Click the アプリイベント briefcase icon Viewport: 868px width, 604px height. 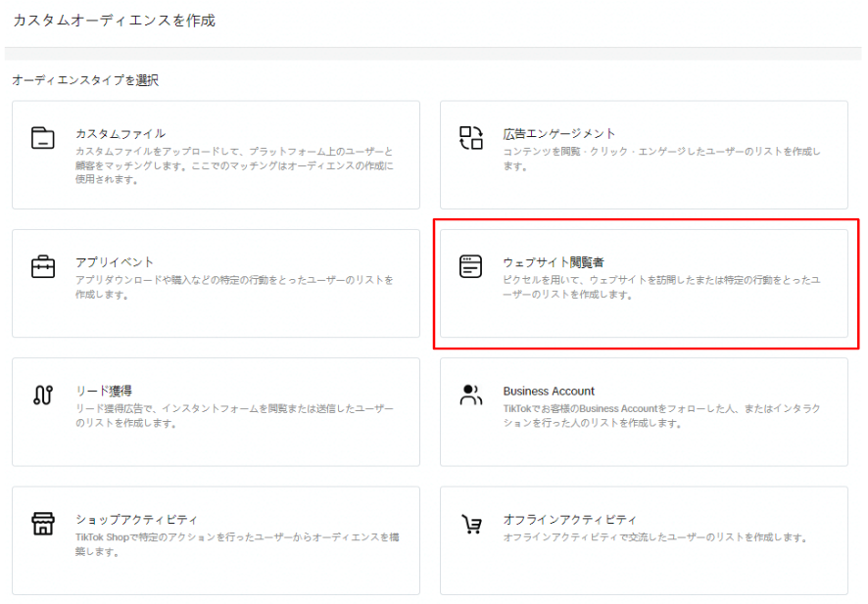click(43, 266)
